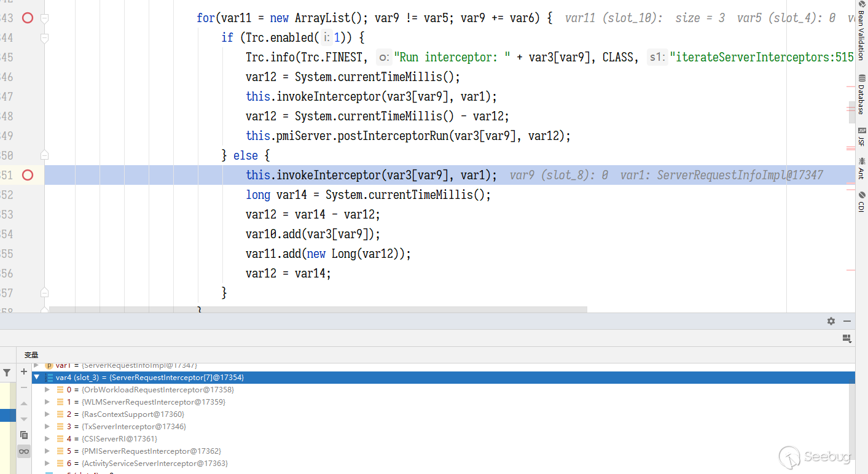Click array type icon on var4 row

coord(49,378)
